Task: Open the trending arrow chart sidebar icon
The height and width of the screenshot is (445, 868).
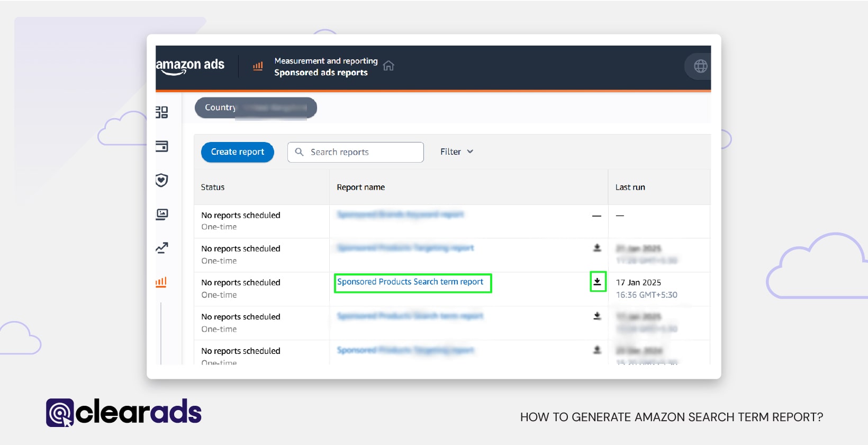Action: [x=162, y=247]
